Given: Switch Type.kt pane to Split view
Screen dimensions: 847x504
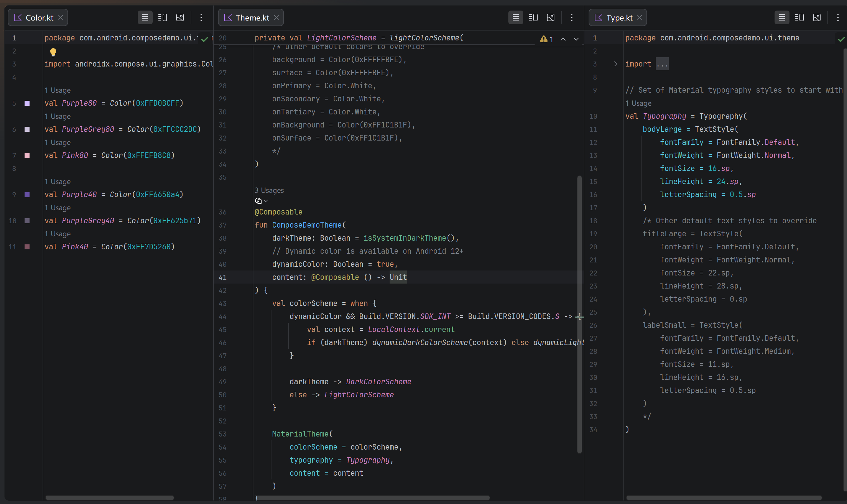Looking at the screenshot, I should click(799, 17).
